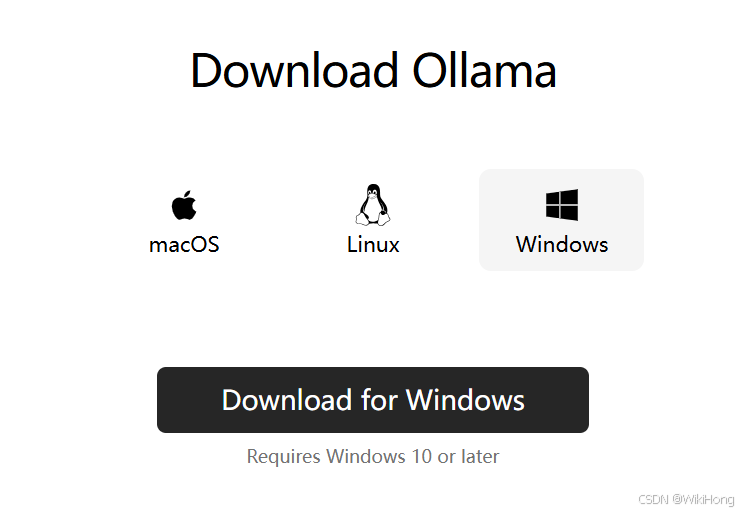The height and width of the screenshot is (512, 749).
Task: Click the Download Ollama heading
Action: click(374, 71)
